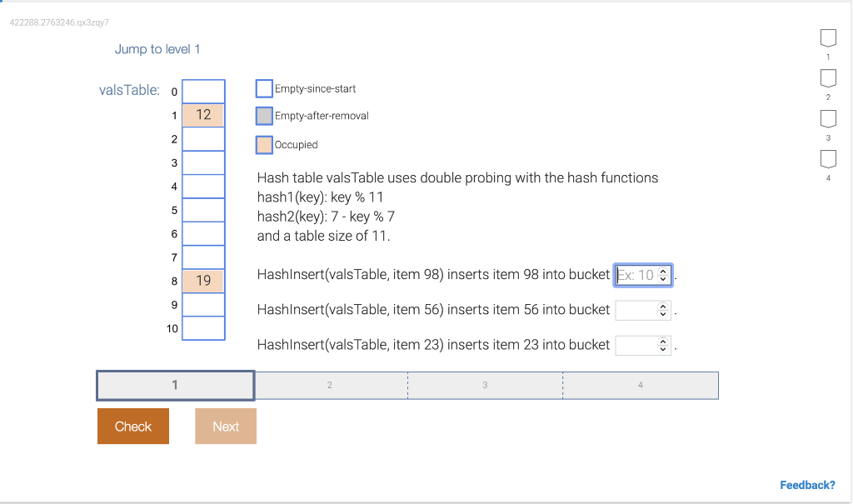
Task: Click bucket 8 containing value 19
Action: 203,281
